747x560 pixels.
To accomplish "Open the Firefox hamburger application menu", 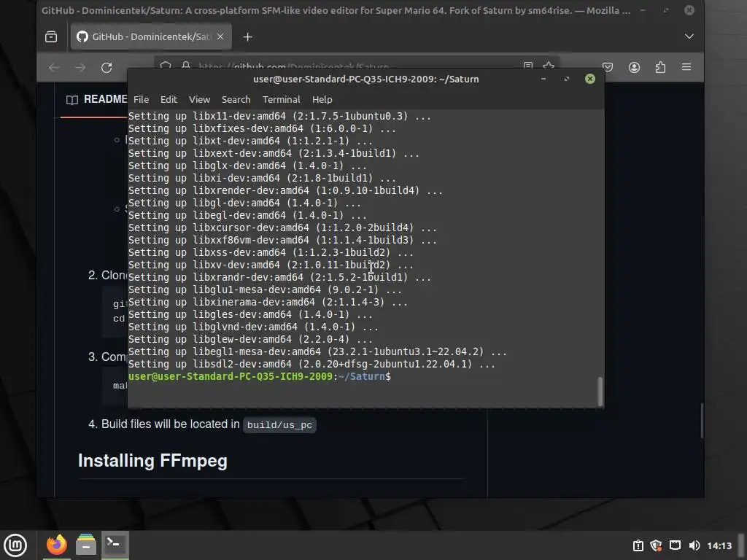I will coord(686,67).
